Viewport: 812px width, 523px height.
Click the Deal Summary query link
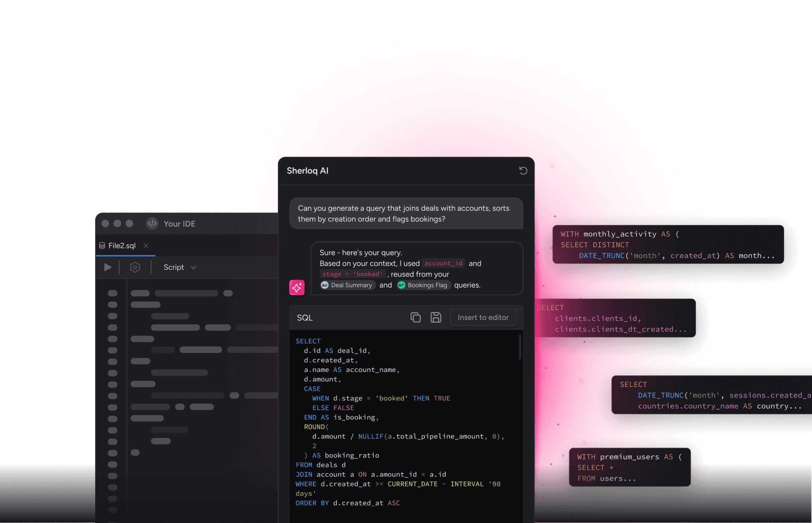coord(352,285)
